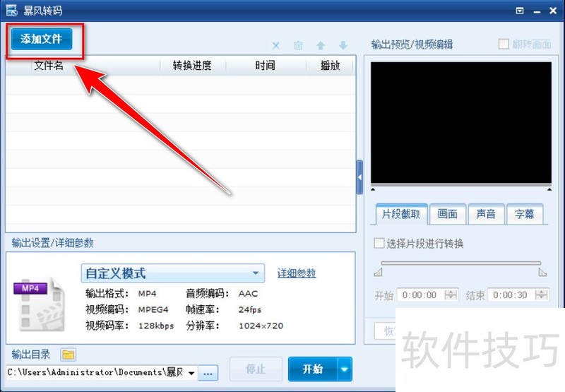Click the 停止 button

click(x=256, y=369)
